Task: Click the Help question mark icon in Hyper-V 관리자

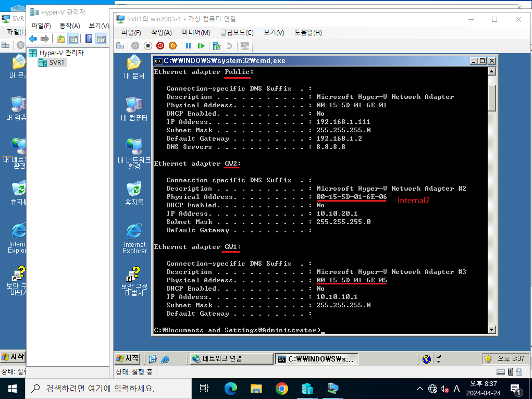Action: pyautogui.click(x=89, y=39)
